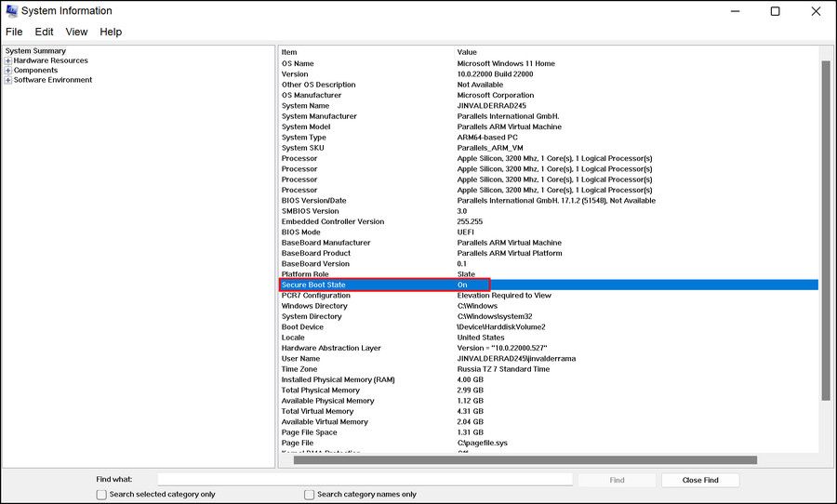
Task: Select the User Name row
Action: (549, 359)
